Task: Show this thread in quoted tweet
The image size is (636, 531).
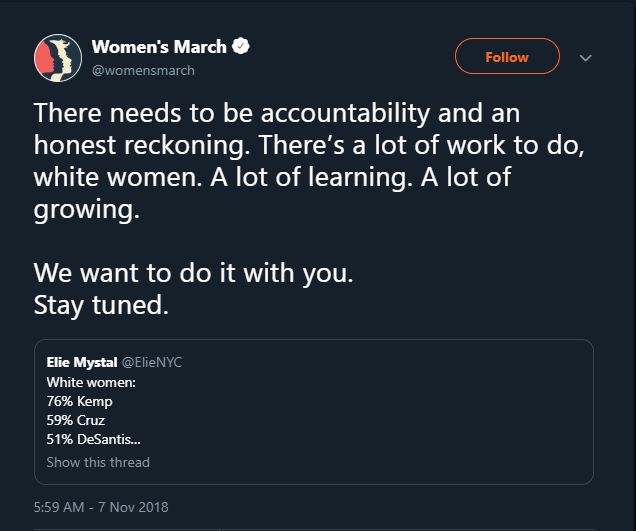Action: (x=98, y=462)
